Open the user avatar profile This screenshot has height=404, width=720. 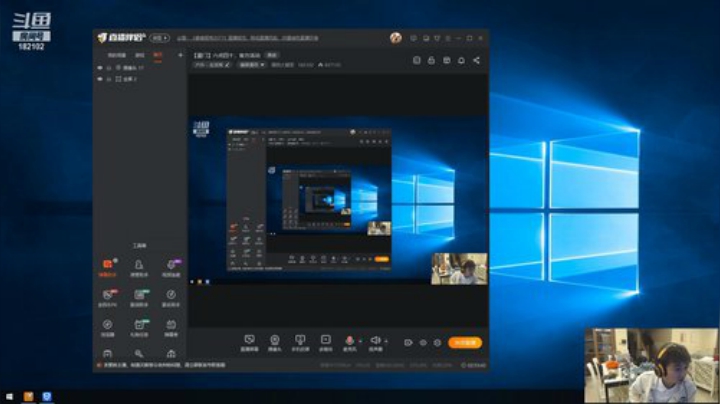pos(396,38)
